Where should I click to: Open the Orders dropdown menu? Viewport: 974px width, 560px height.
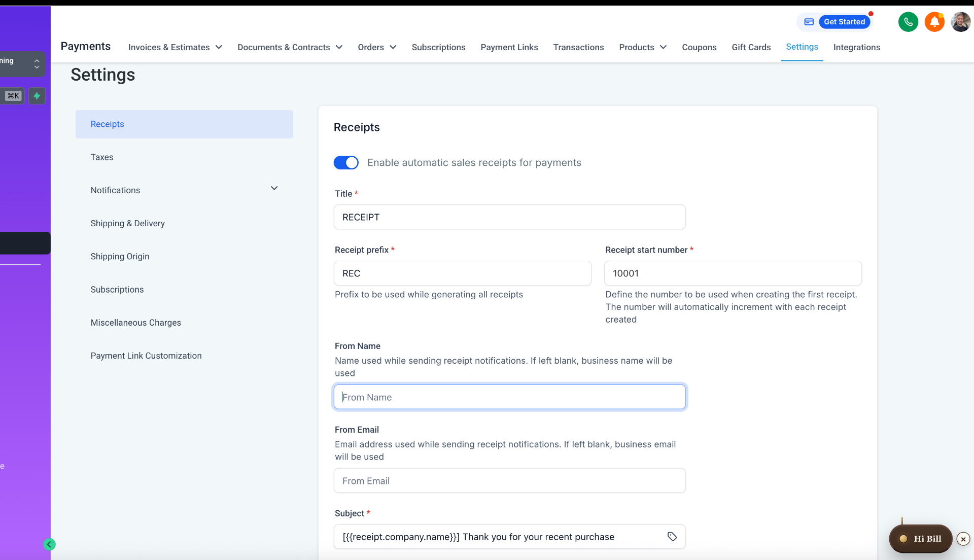coord(377,47)
